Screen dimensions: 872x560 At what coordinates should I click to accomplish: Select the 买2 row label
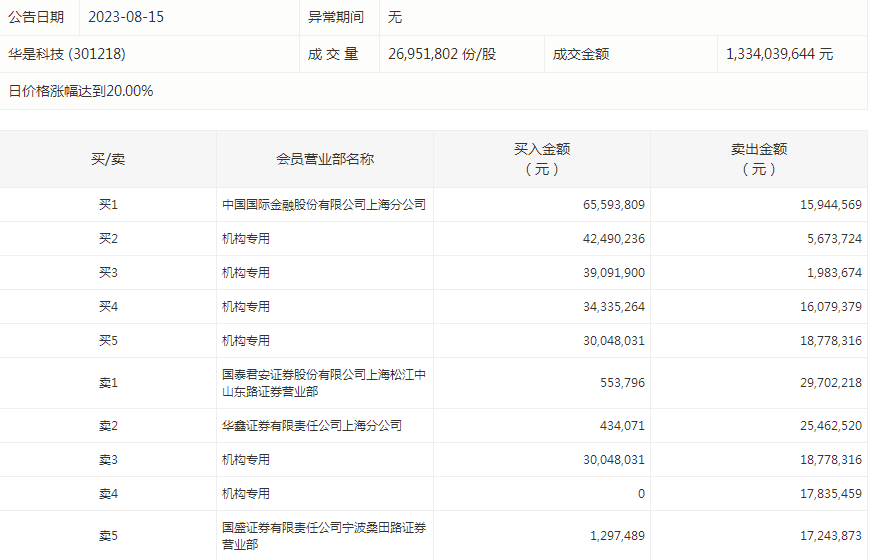[x=108, y=239]
